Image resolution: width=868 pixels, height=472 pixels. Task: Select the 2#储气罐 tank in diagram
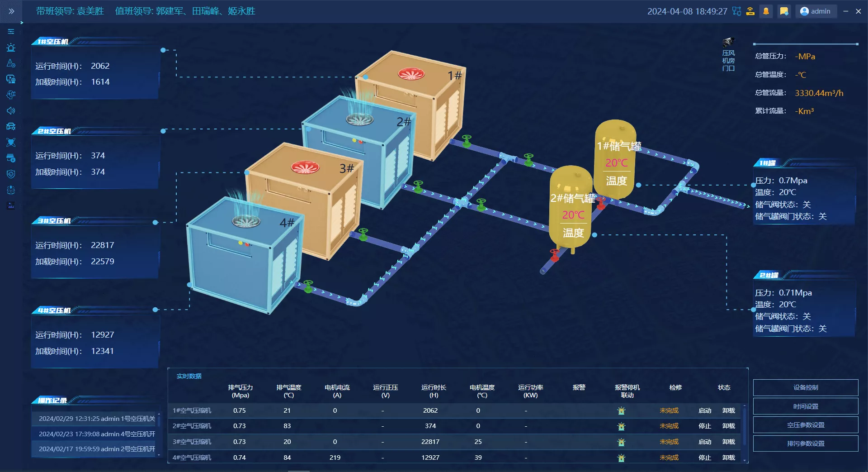(571, 208)
